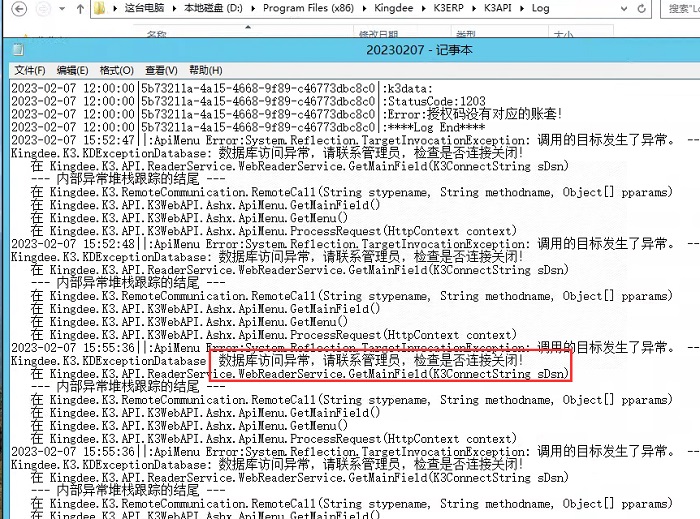Click the folder icon in address bar

tap(100, 8)
